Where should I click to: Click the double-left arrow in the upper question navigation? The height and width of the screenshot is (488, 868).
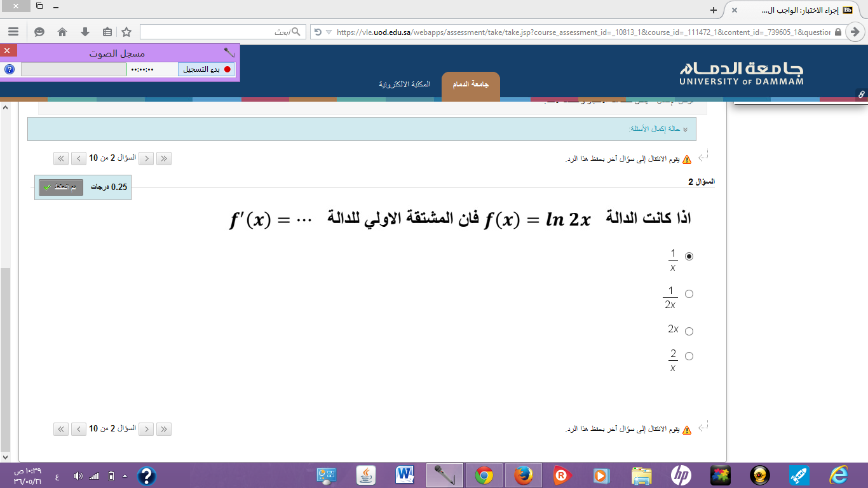(x=61, y=158)
